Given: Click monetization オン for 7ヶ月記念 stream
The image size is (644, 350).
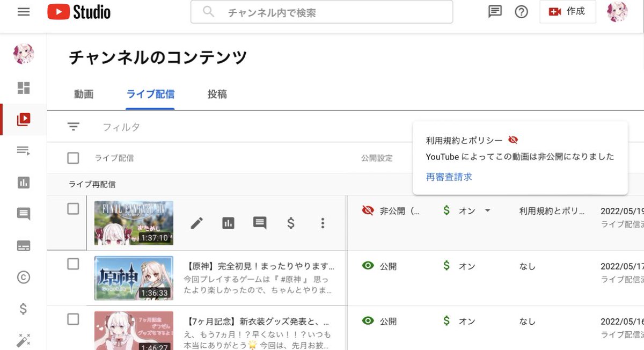Looking at the screenshot, I should 458,321.
